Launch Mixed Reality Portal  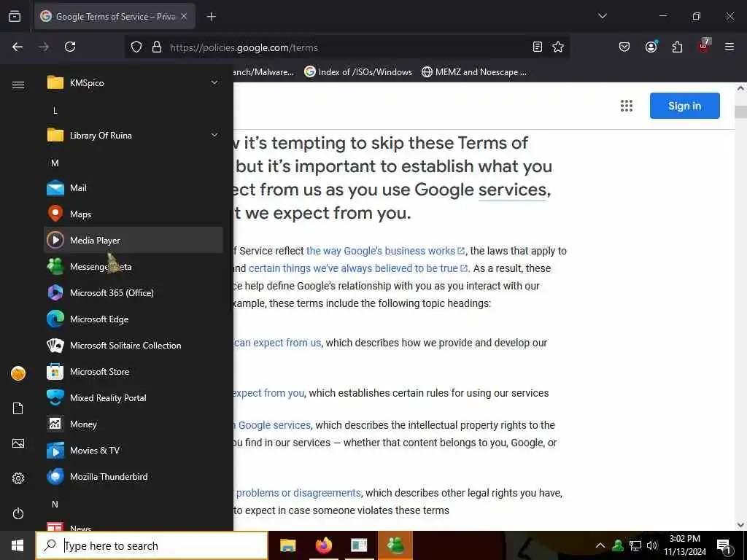click(x=133, y=397)
